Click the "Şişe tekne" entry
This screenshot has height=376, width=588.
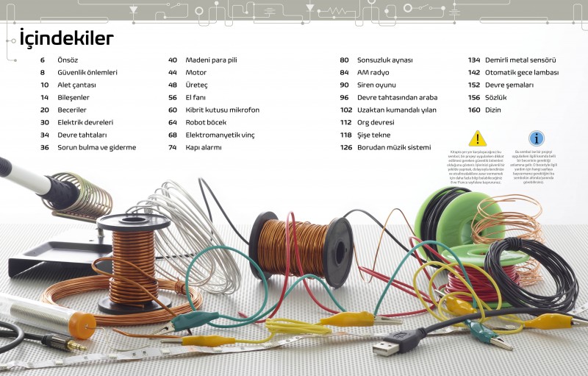coord(374,135)
